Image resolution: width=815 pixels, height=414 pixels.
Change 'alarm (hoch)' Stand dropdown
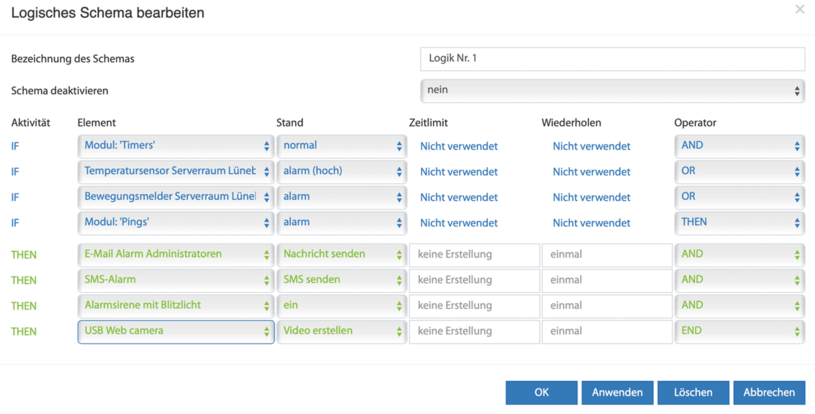[341, 171]
